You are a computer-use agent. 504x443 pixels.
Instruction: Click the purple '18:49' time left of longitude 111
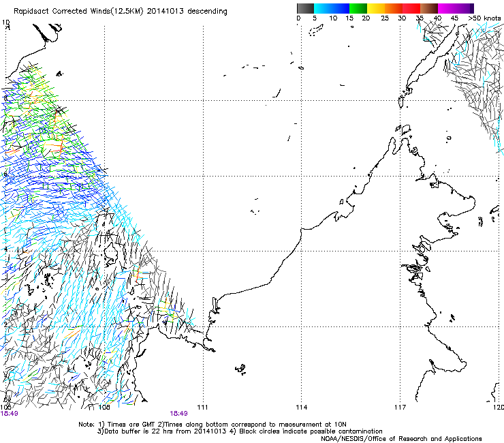tap(178, 414)
